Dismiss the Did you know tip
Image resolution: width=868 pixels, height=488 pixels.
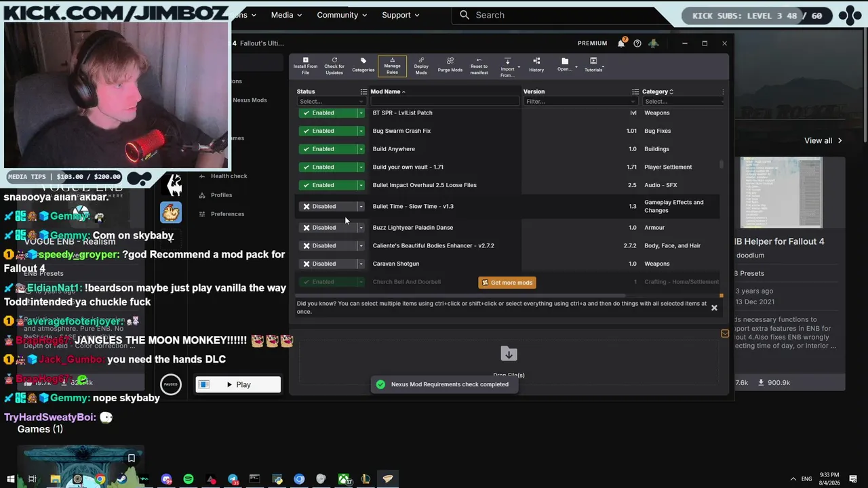714,308
